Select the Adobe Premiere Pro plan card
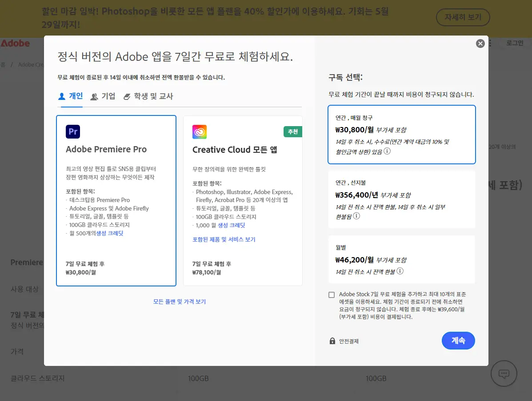 [x=116, y=201]
